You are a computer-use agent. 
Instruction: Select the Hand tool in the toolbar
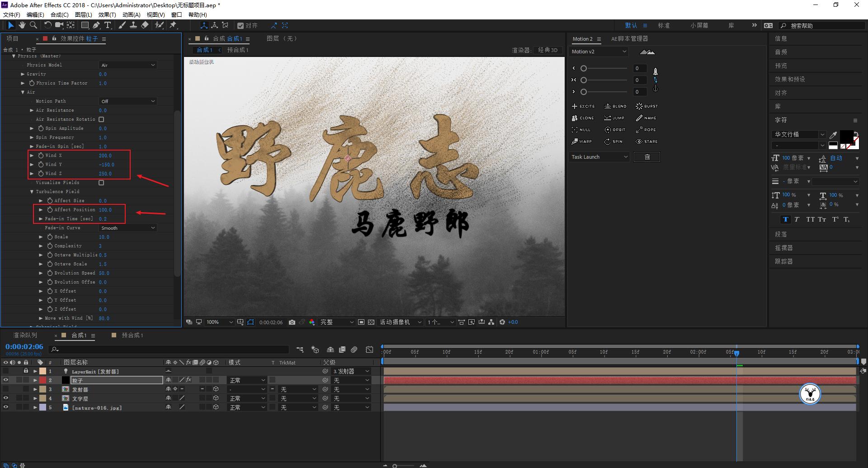click(22, 25)
